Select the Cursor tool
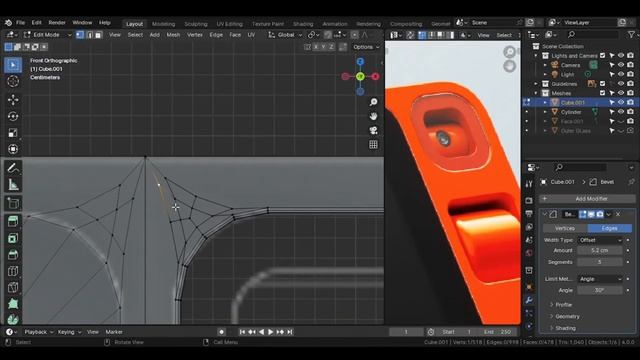This screenshot has height=360, width=640. (x=13, y=81)
